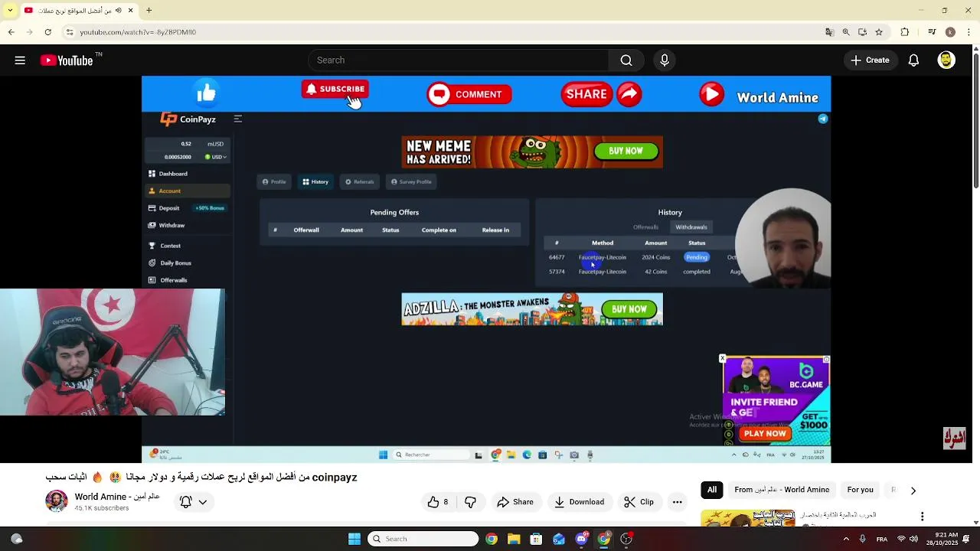Reload the page in Chrome
This screenshot has width=980, height=551.
[47, 32]
